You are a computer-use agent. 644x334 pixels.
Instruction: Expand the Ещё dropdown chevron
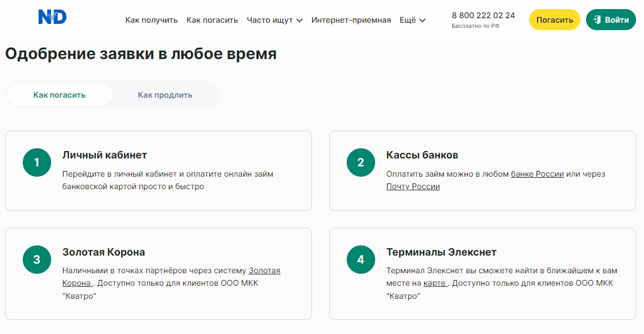pyautogui.click(x=422, y=20)
